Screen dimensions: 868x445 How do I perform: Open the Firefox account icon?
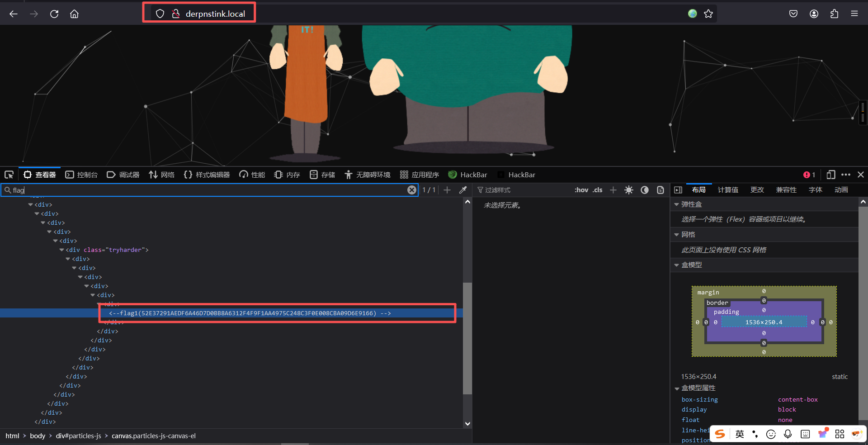point(814,14)
